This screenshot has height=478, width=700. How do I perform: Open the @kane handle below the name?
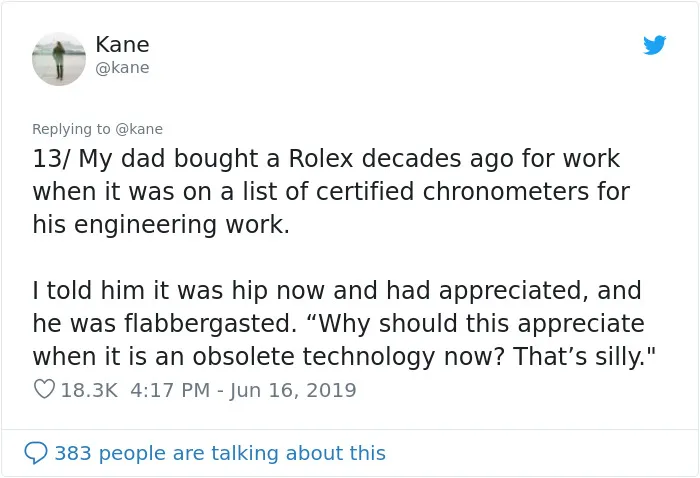pyautogui.click(x=122, y=67)
